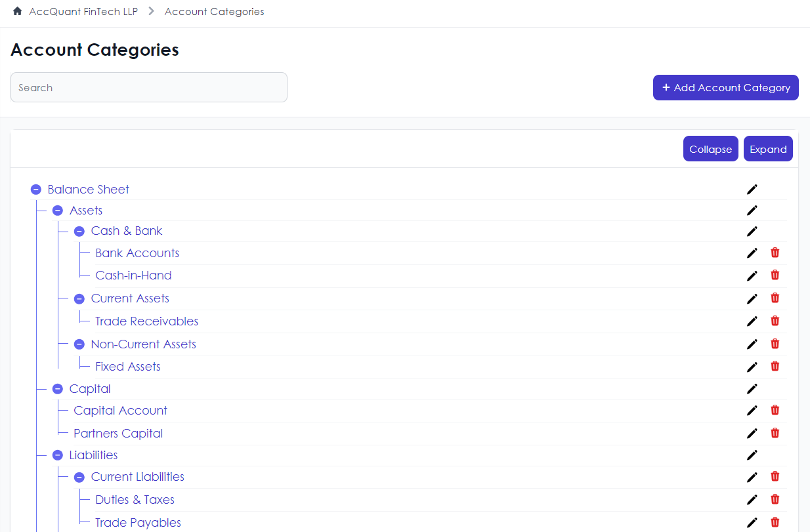Viewport: 810px width, 532px height.
Task: Delete the Trade Payables category
Action: (x=775, y=522)
